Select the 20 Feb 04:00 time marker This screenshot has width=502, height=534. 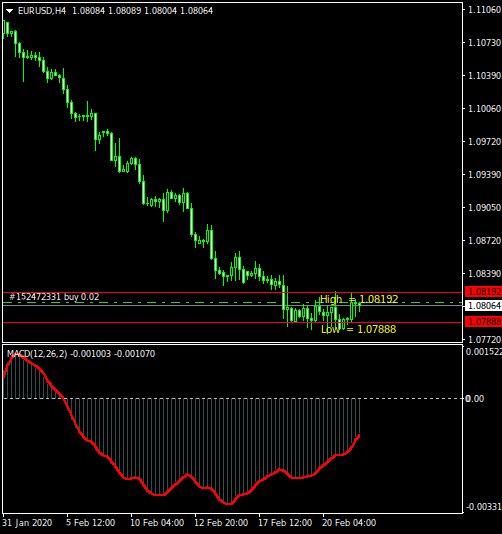tap(349, 523)
